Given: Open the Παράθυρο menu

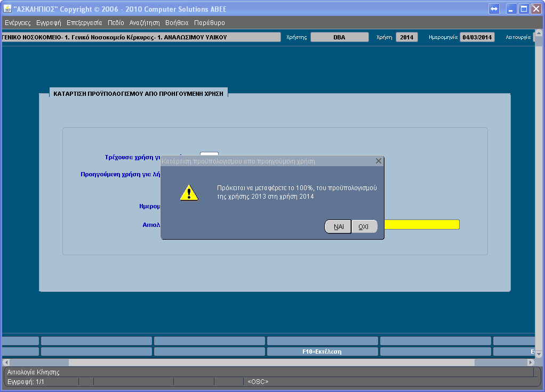Looking at the screenshot, I should pyautogui.click(x=210, y=23).
